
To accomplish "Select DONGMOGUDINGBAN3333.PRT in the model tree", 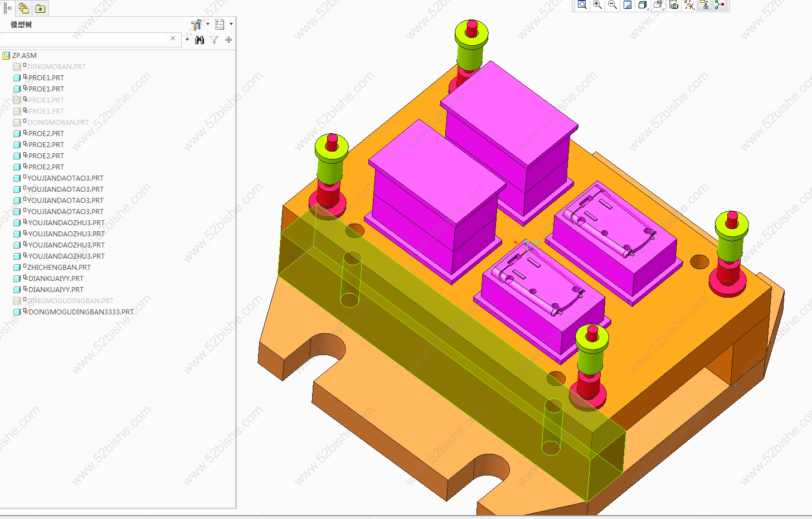I will pos(81,312).
